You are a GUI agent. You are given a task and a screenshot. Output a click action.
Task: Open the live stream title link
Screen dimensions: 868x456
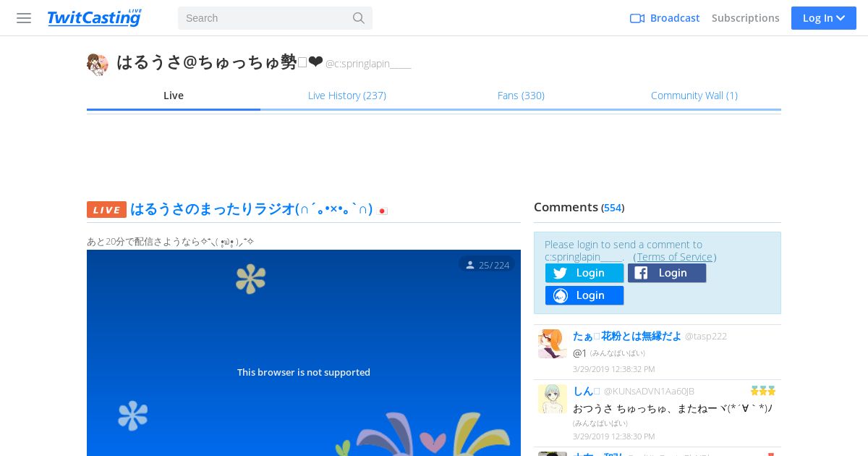pos(251,209)
